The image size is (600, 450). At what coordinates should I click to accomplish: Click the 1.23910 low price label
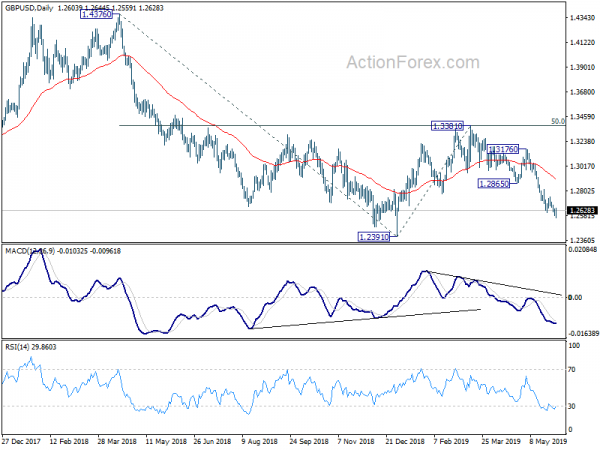pos(374,237)
